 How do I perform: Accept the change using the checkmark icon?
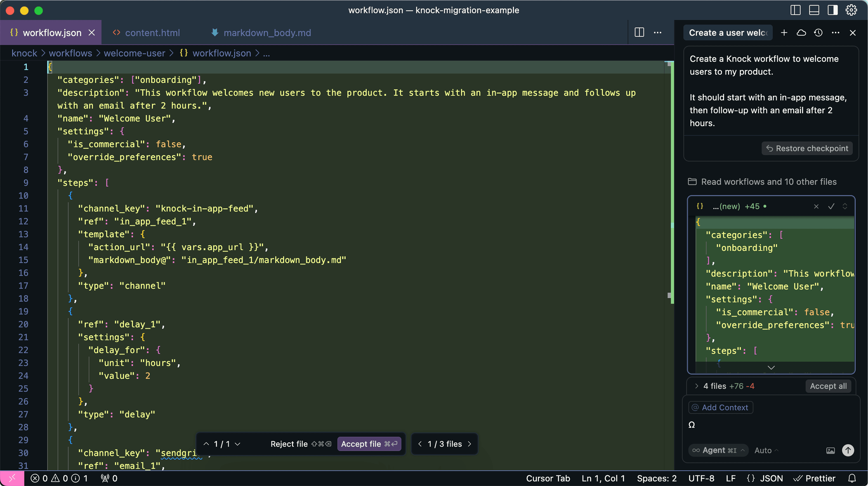point(831,206)
